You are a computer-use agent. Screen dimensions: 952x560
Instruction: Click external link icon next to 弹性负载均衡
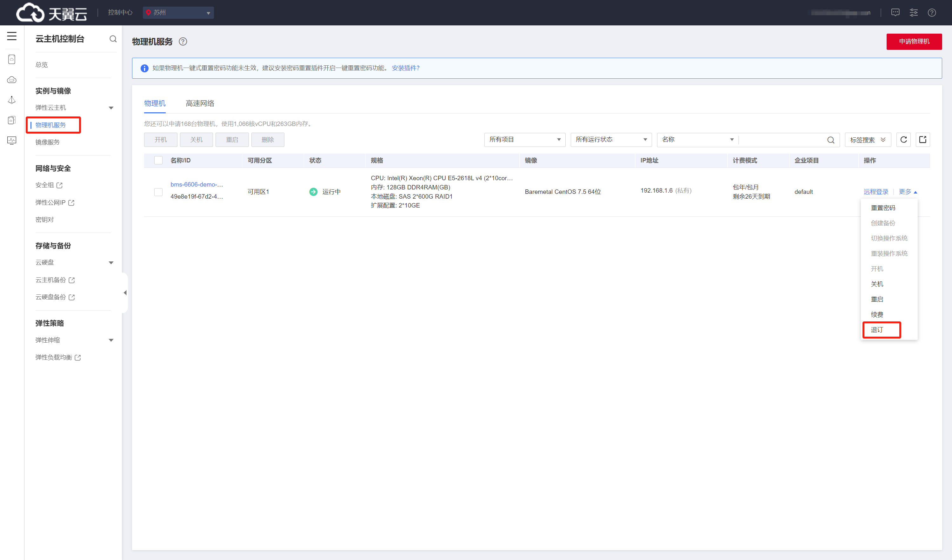(78, 358)
